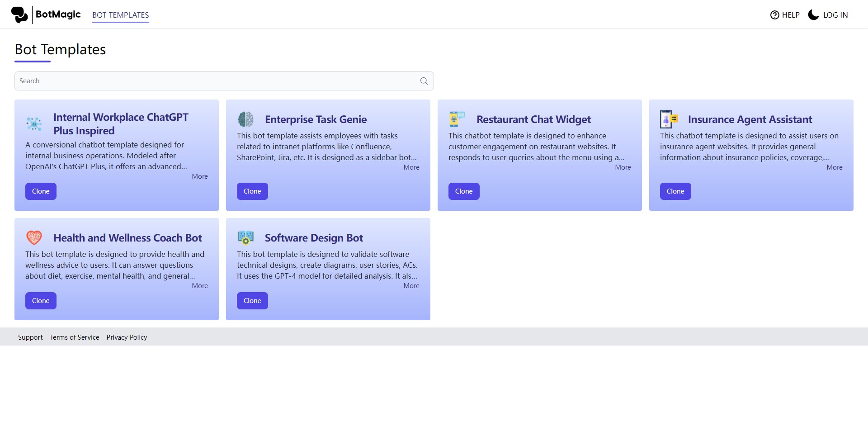Click inside the Search input field
The height and width of the screenshot is (422, 868).
point(181,81)
